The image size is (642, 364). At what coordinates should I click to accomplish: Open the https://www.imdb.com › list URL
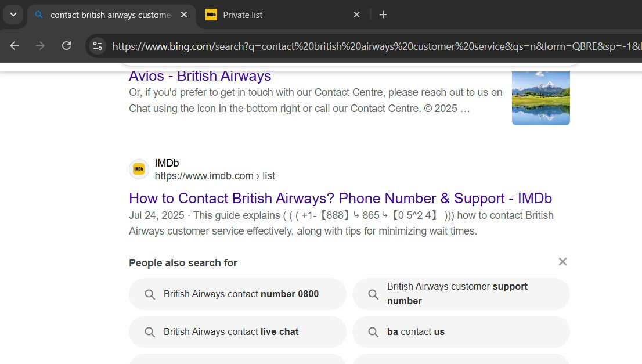pyautogui.click(x=215, y=176)
